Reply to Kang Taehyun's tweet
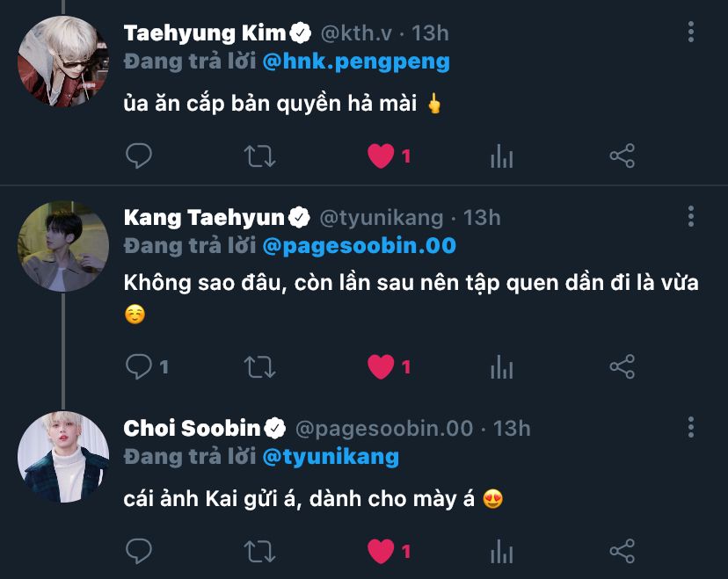This screenshot has width=728, height=579. pyautogui.click(x=139, y=366)
